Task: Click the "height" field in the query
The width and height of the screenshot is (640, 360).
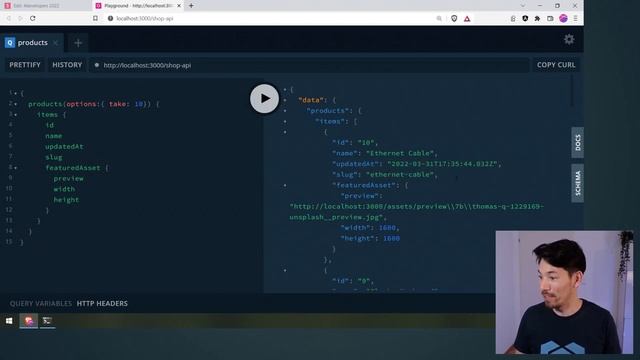Action: 66,200
